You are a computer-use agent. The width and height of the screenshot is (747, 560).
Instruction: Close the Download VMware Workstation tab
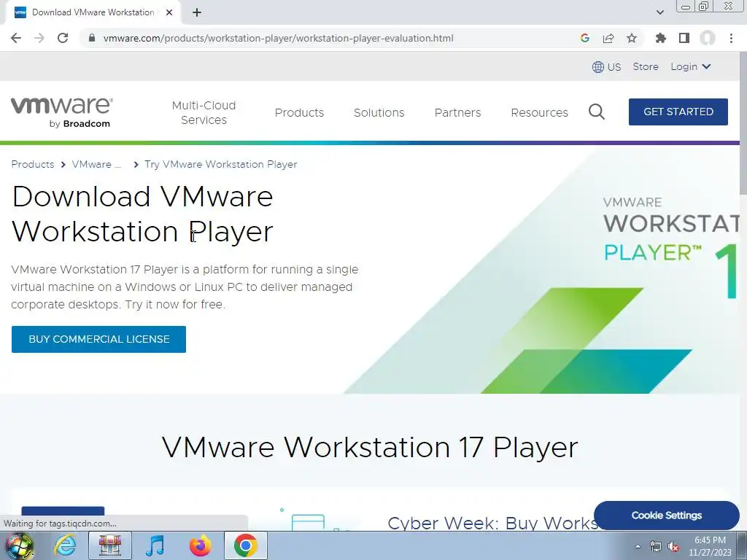point(169,12)
